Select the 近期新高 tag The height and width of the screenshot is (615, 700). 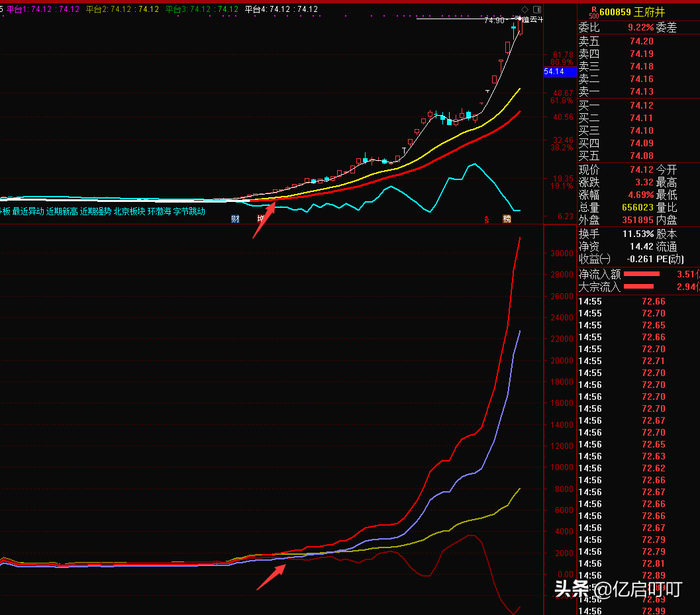click(62, 212)
